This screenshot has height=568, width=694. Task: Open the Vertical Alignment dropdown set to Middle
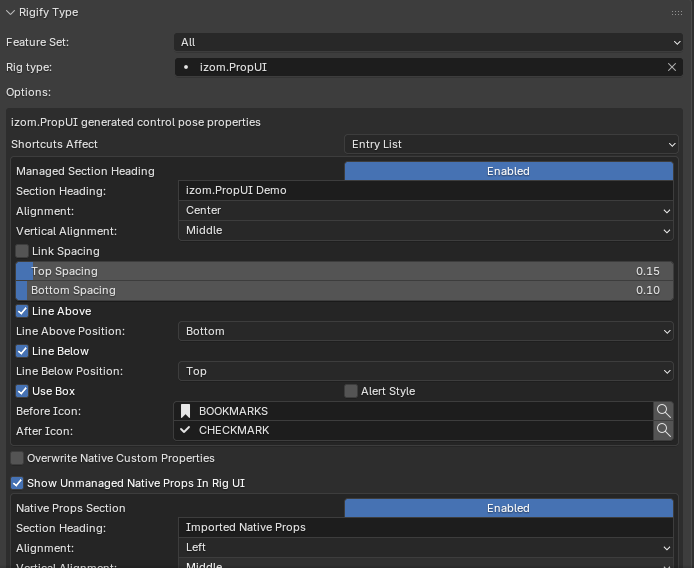(x=426, y=230)
